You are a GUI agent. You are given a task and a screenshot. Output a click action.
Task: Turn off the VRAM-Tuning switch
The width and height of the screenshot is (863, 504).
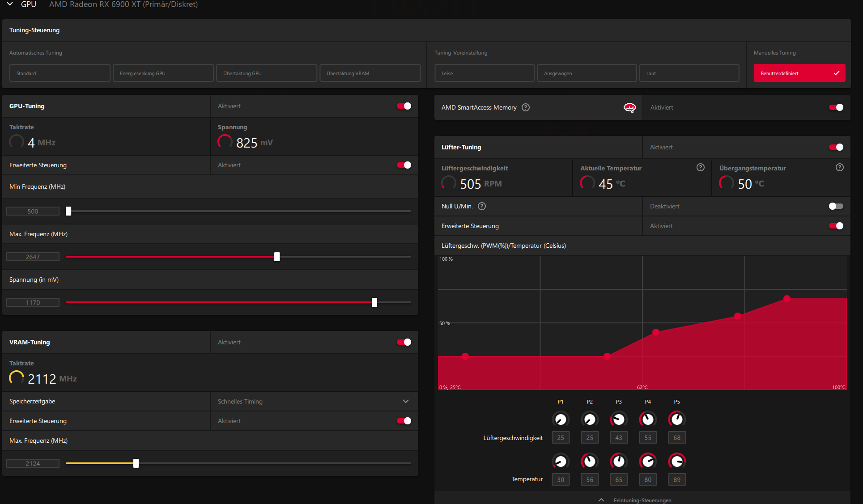tap(404, 342)
